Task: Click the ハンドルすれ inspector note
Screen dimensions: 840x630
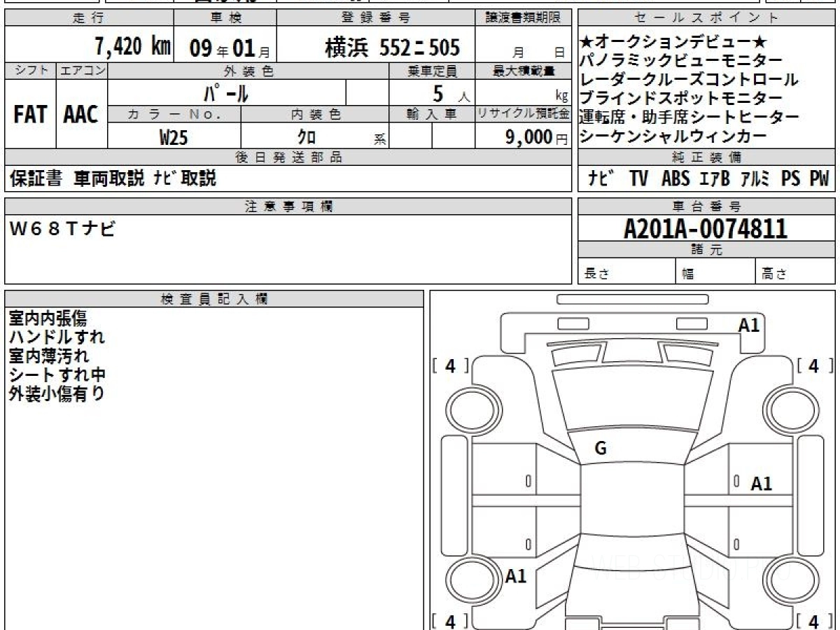Action: tap(57, 337)
